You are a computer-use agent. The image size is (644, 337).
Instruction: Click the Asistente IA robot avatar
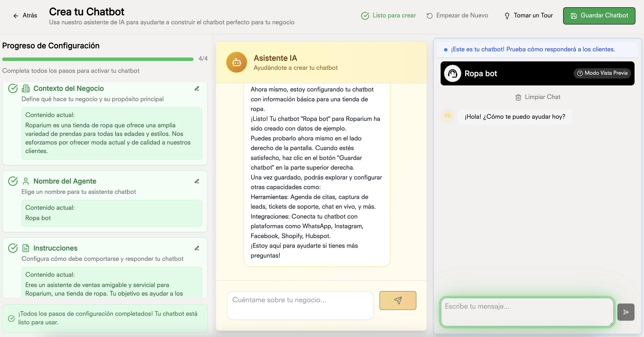[236, 62]
